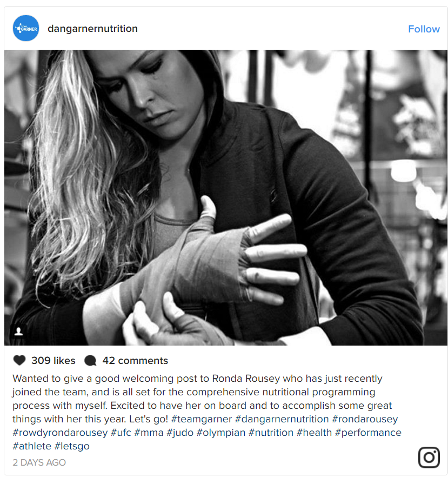The image size is (448, 477).
Task: Open the #performance hashtag
Action: click(x=368, y=433)
